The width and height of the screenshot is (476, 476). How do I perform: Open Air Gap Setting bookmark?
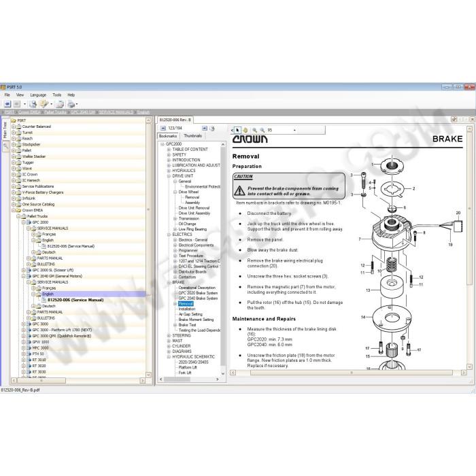[190, 314]
